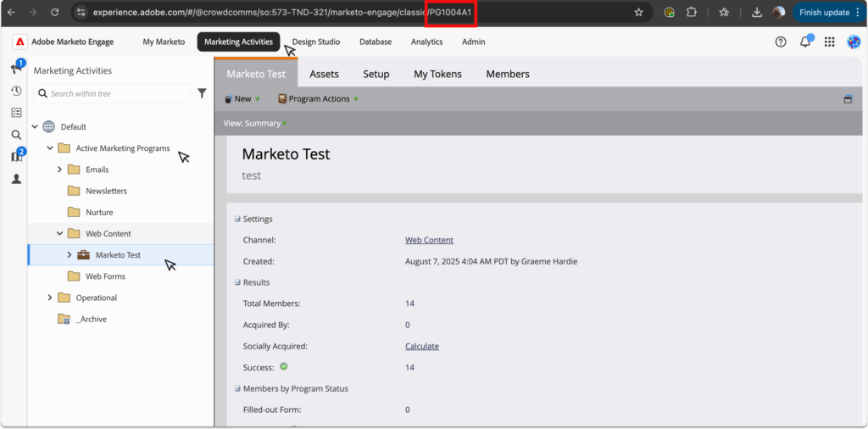Open the Design Studio menu
Viewport: 868px width, 429px height.
[315, 42]
